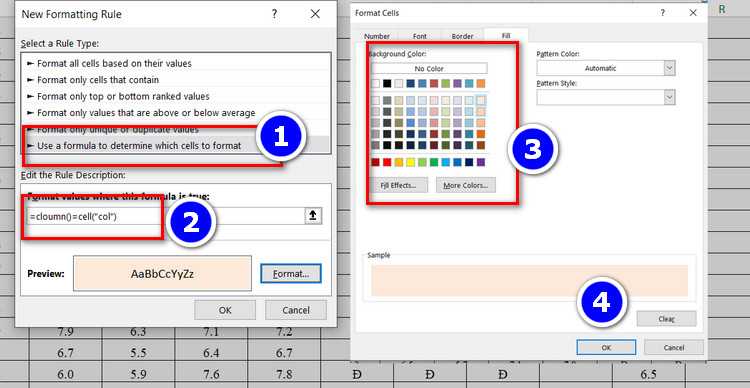750x388 pixels.
Task: Pick white swatch in top theme color row
Action: tap(375, 83)
